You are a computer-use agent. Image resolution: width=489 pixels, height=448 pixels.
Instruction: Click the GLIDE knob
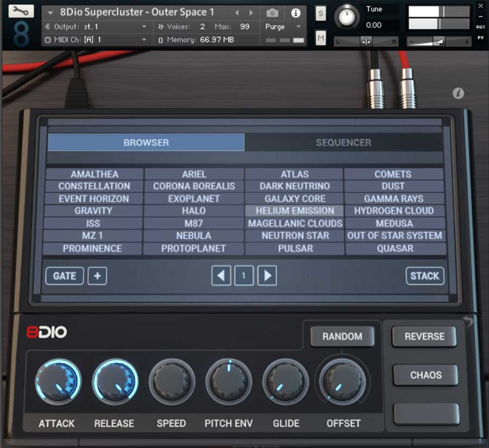pyautogui.click(x=286, y=382)
